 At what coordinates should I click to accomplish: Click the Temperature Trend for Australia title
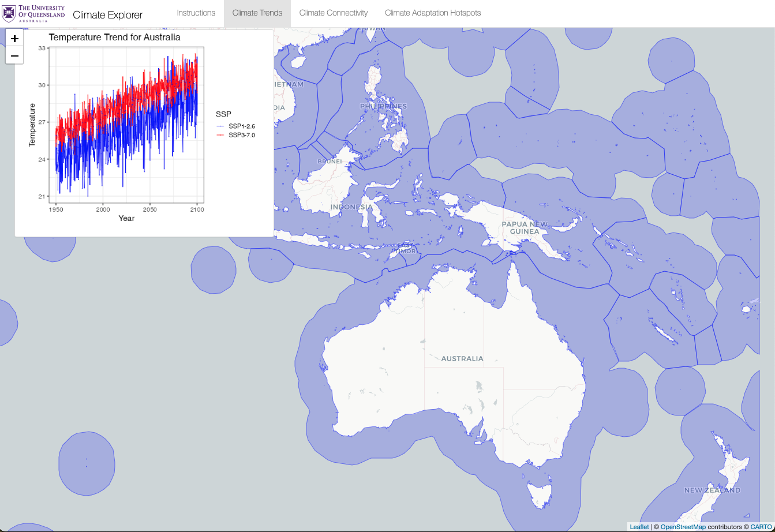pos(115,37)
